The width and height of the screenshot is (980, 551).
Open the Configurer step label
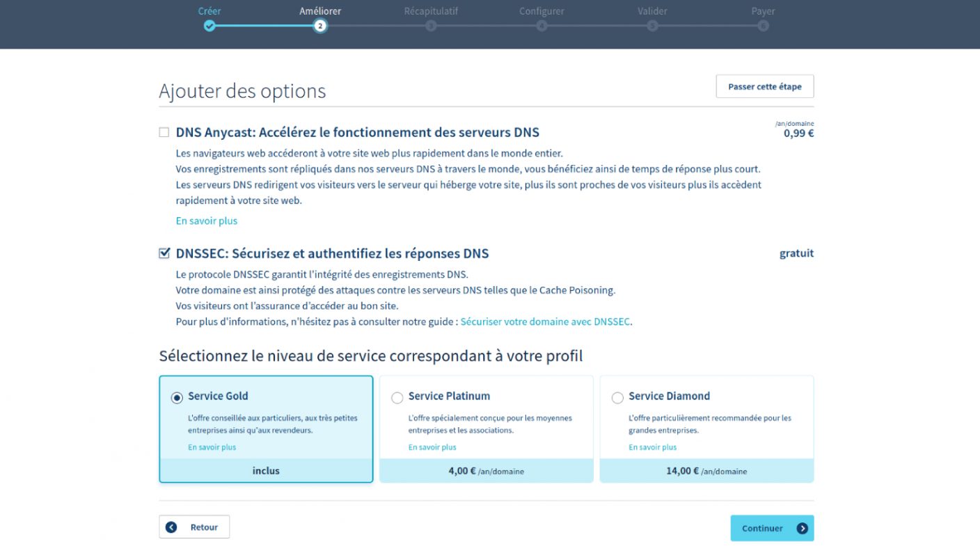tap(542, 11)
